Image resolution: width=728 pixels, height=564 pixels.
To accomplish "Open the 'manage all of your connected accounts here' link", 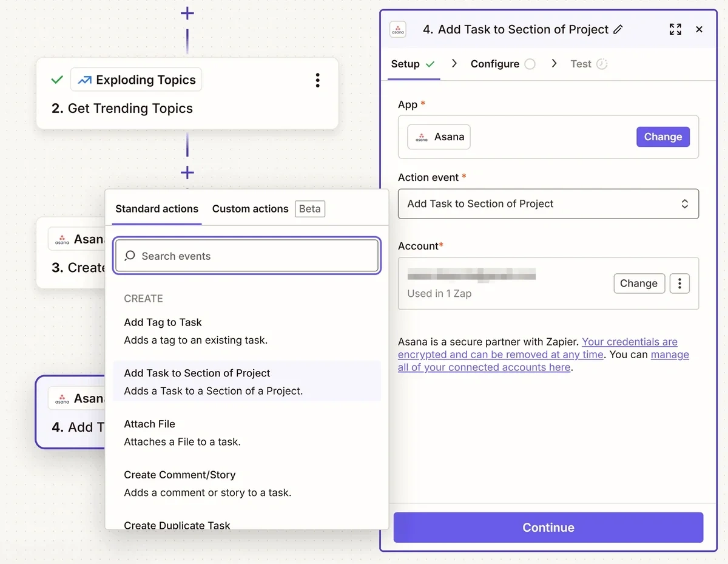I will tap(544, 361).
